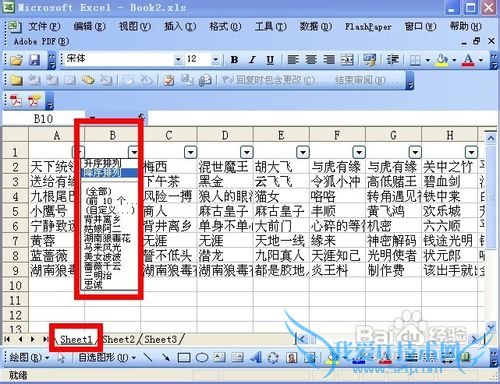Image resolution: width=500 pixels, height=384 pixels.
Task: Click the Open file icon
Action: tap(16, 60)
